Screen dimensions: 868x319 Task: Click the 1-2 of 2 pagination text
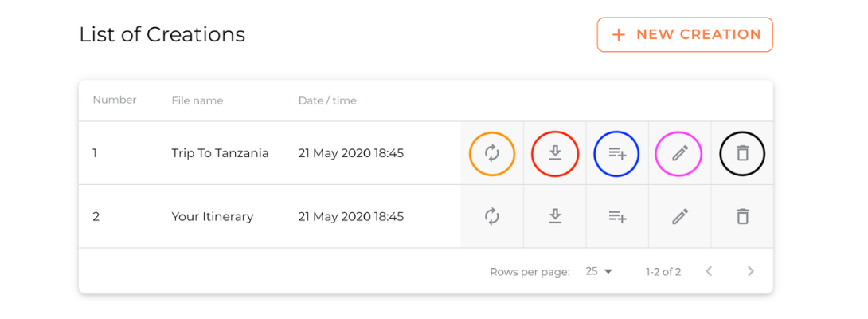(663, 272)
